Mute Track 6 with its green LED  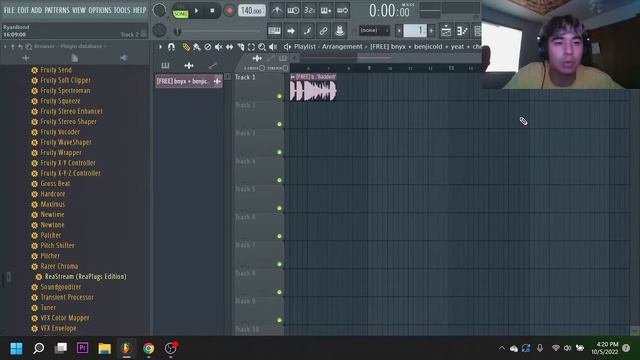click(280, 236)
